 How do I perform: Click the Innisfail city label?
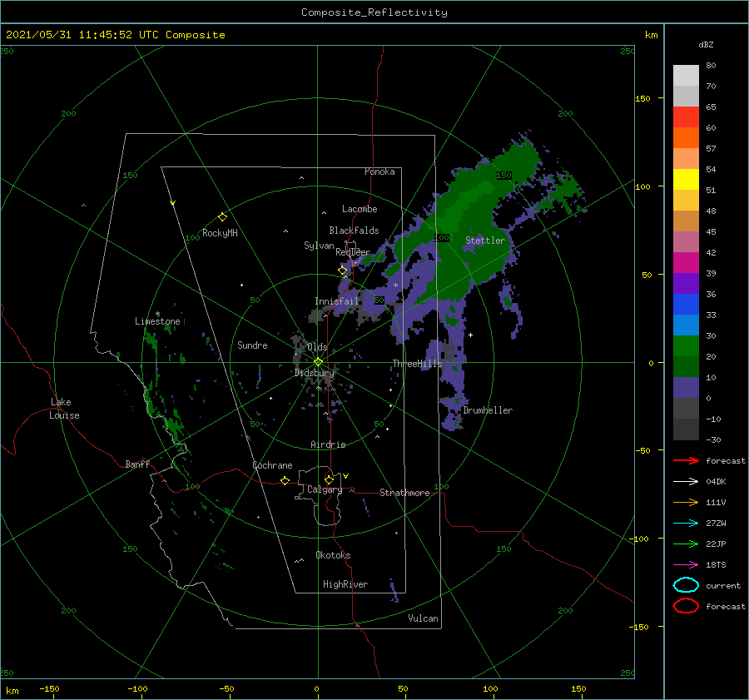tap(336, 301)
